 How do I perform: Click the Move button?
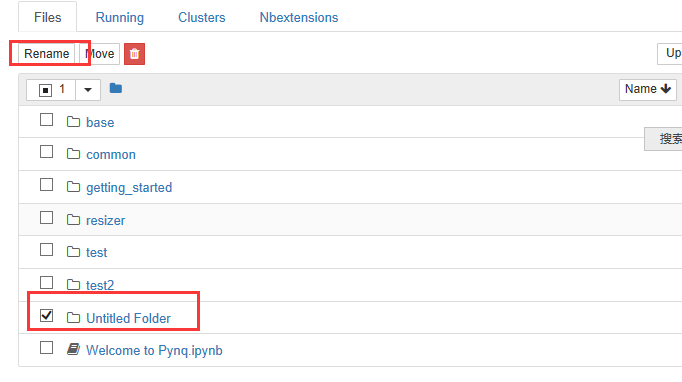coord(100,54)
